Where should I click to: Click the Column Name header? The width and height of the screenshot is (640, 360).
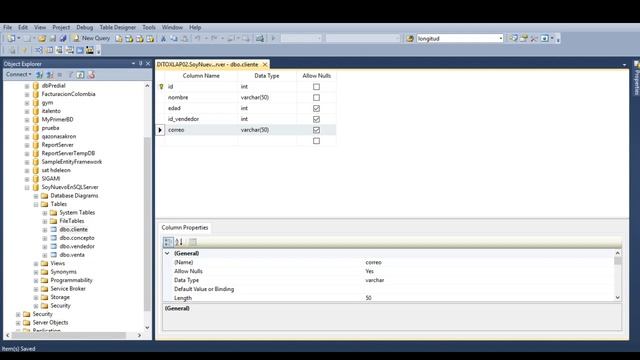point(201,76)
